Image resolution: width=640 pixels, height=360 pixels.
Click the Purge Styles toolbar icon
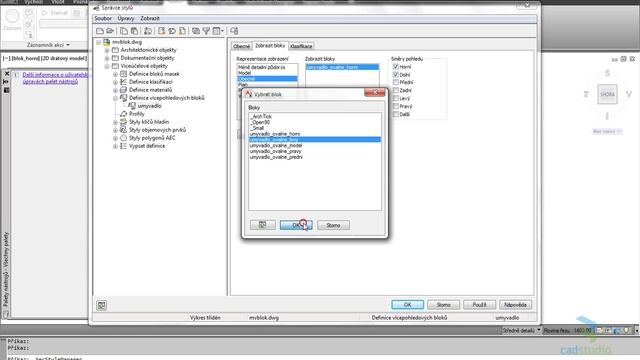(182, 31)
